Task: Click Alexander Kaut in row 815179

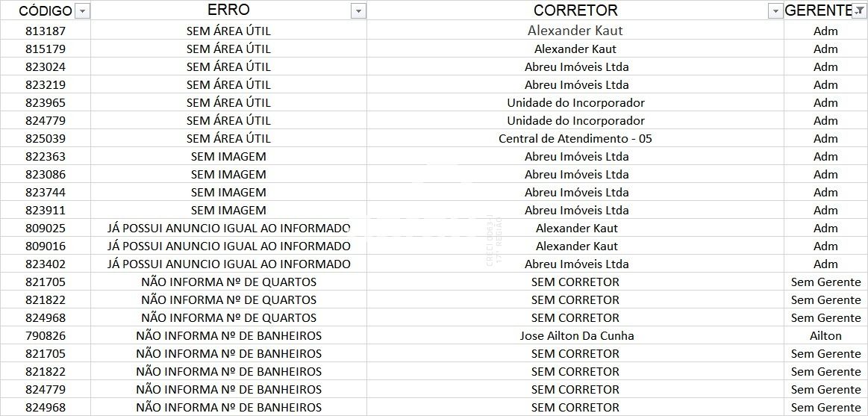Action: [x=575, y=49]
